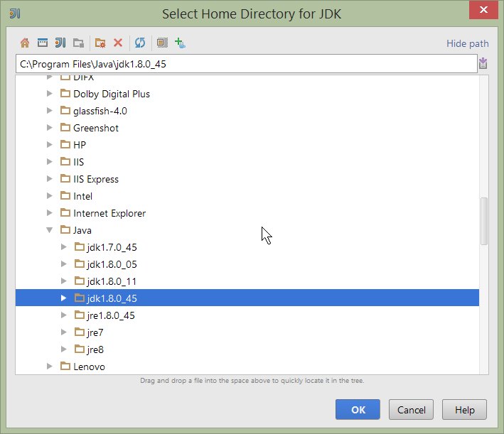Screen dimensions: 504x434
Task: Click the Hide path link
Action: (x=467, y=43)
